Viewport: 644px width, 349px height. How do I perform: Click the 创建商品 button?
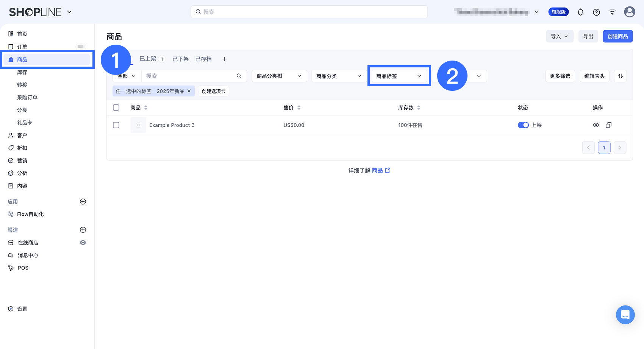(x=617, y=36)
